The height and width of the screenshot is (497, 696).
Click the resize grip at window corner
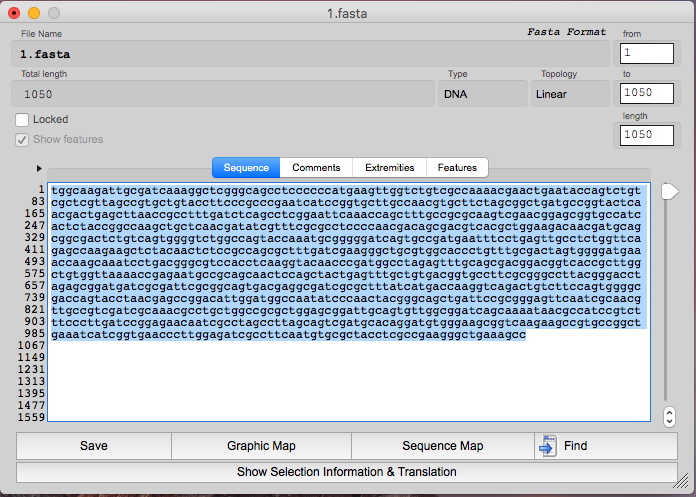681,481
